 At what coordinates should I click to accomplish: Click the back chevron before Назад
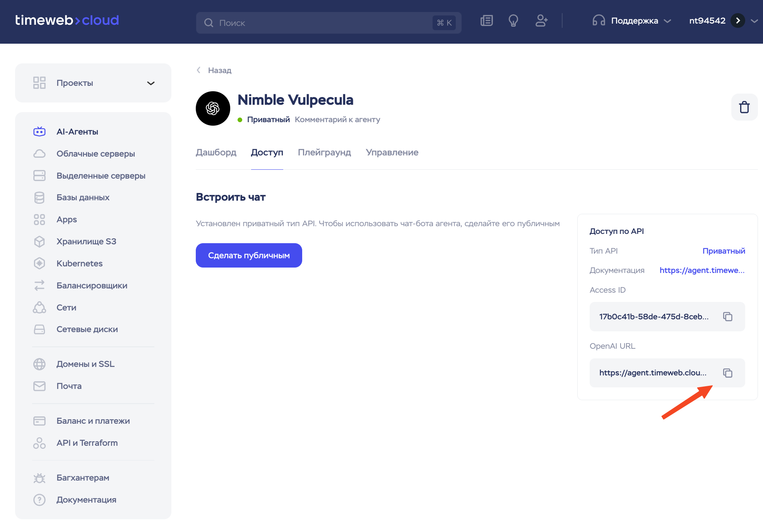click(199, 70)
